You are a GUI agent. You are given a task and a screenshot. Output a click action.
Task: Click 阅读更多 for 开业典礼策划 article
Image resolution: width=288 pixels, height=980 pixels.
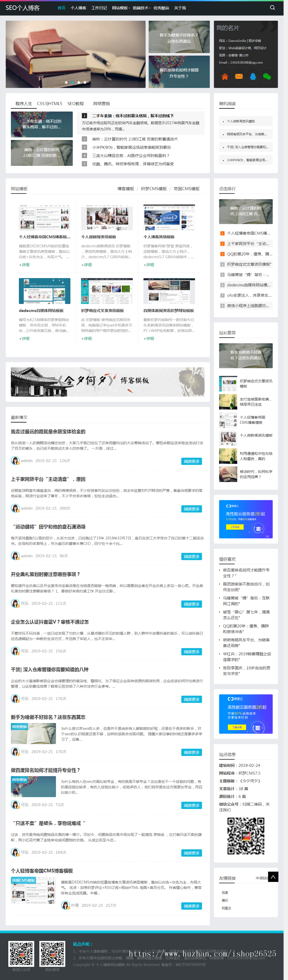point(192,604)
